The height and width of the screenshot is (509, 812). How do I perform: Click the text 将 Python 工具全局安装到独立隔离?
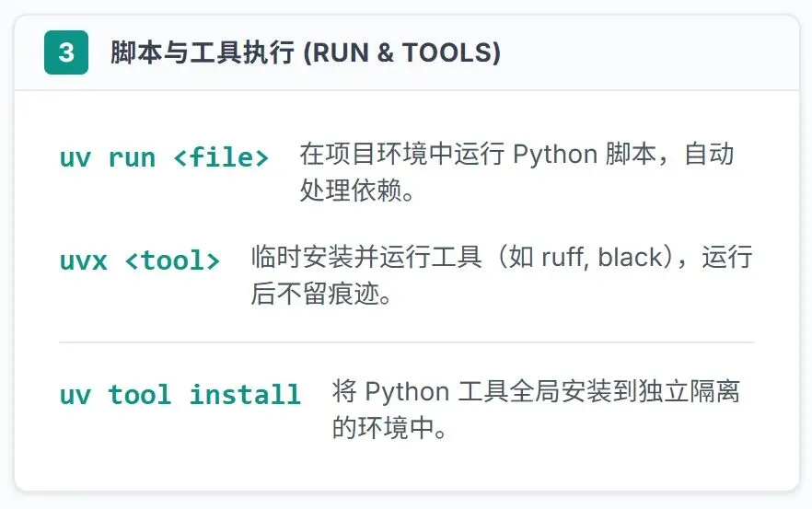pyautogui.click(x=536, y=392)
